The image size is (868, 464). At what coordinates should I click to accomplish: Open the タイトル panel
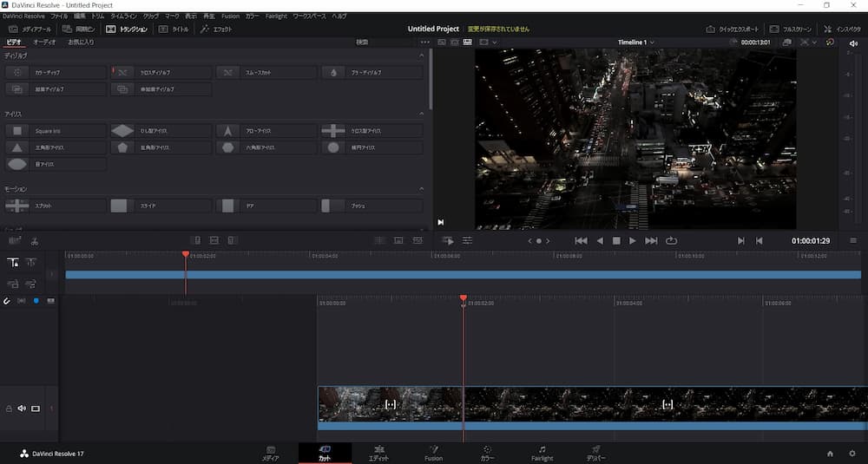click(174, 29)
